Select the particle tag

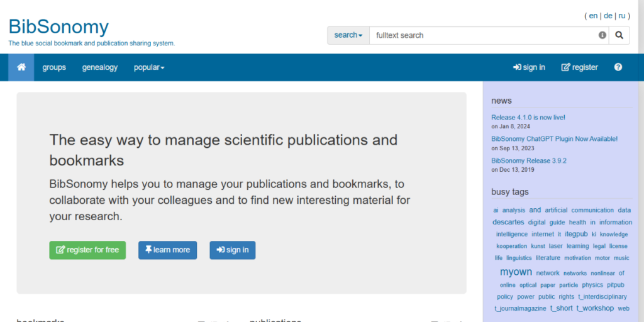pos(569,285)
